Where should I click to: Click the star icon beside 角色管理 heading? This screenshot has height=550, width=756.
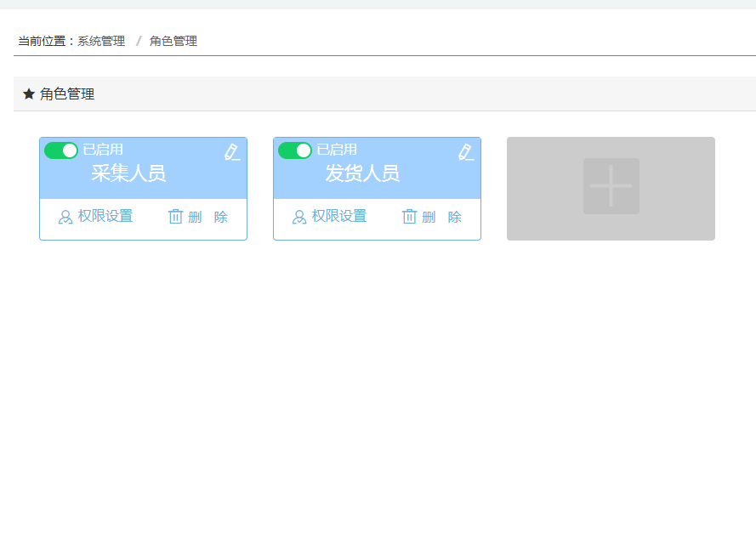click(29, 94)
